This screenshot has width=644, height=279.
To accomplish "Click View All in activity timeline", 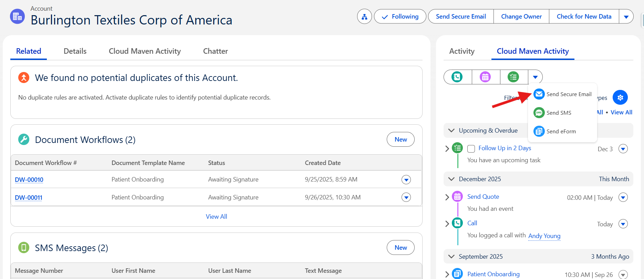I will pyautogui.click(x=621, y=112).
